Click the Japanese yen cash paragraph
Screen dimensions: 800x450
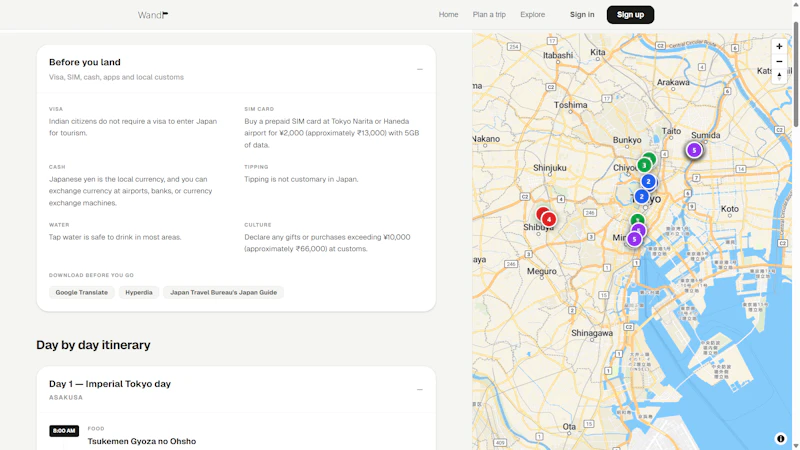coord(131,191)
